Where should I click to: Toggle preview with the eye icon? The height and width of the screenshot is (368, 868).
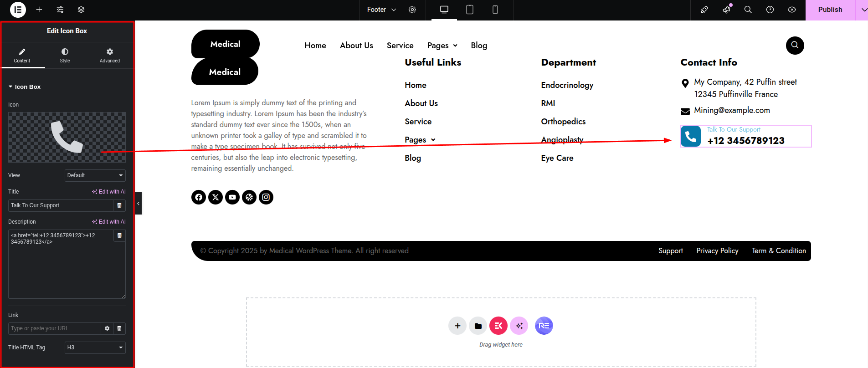[x=792, y=10]
